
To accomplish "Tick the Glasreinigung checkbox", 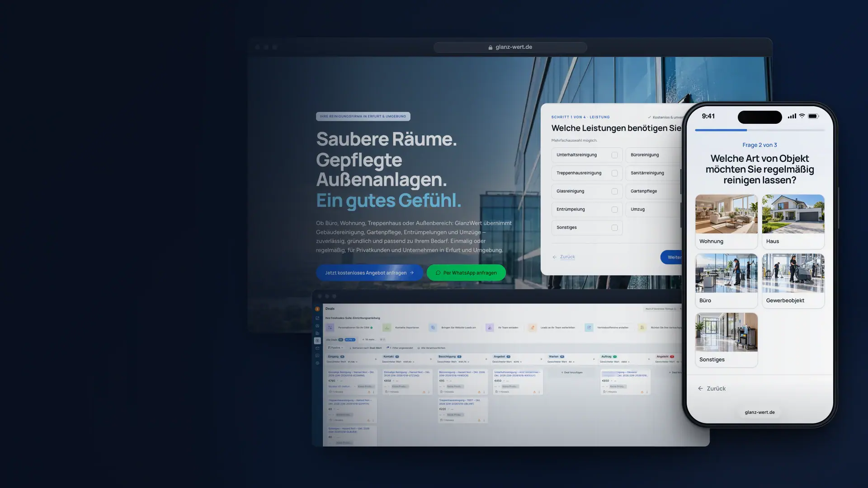I will tap(614, 191).
